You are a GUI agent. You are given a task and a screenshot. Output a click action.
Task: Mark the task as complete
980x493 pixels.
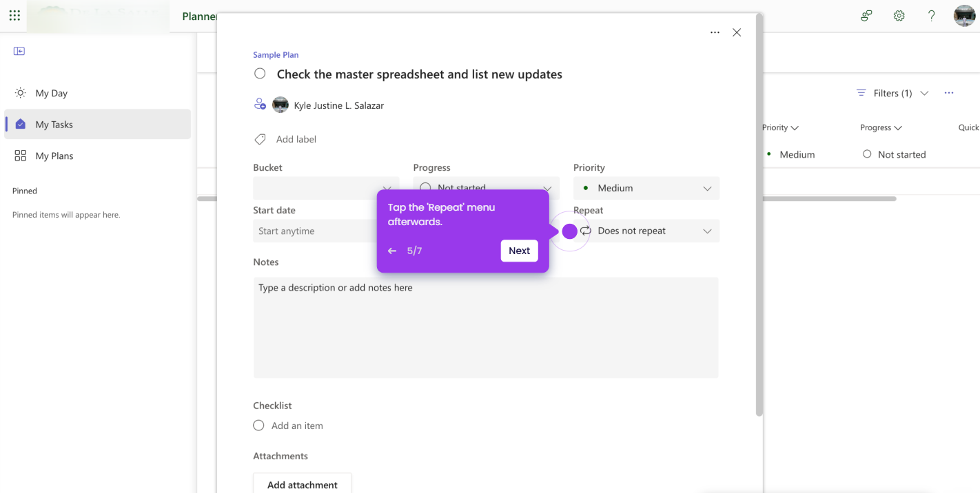tap(260, 73)
